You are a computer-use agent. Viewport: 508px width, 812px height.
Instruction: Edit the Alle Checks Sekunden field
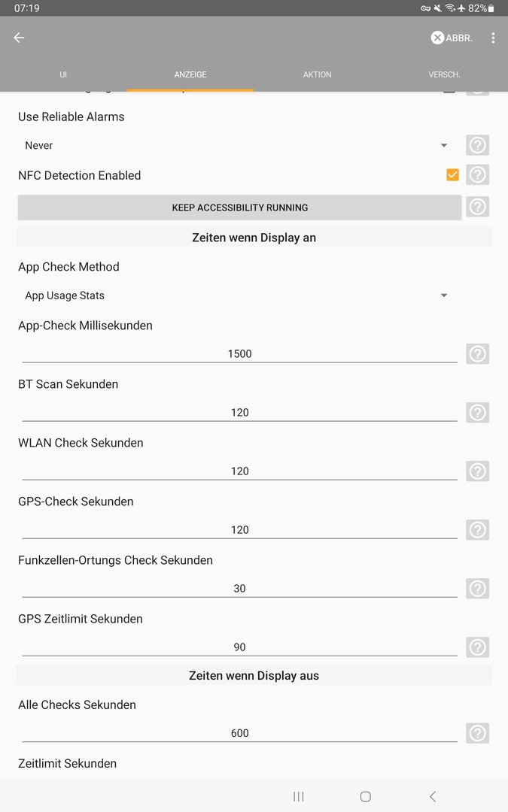(x=239, y=733)
